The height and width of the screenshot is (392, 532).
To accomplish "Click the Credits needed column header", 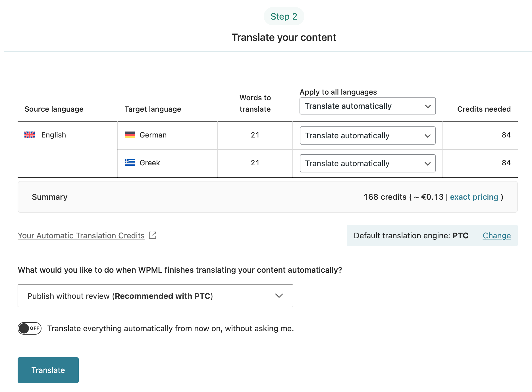I will [x=484, y=109].
